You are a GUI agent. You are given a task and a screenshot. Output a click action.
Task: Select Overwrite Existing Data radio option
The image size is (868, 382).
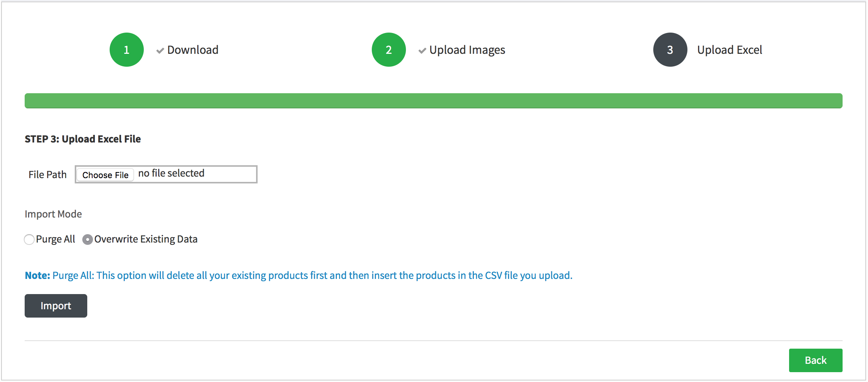coord(88,240)
